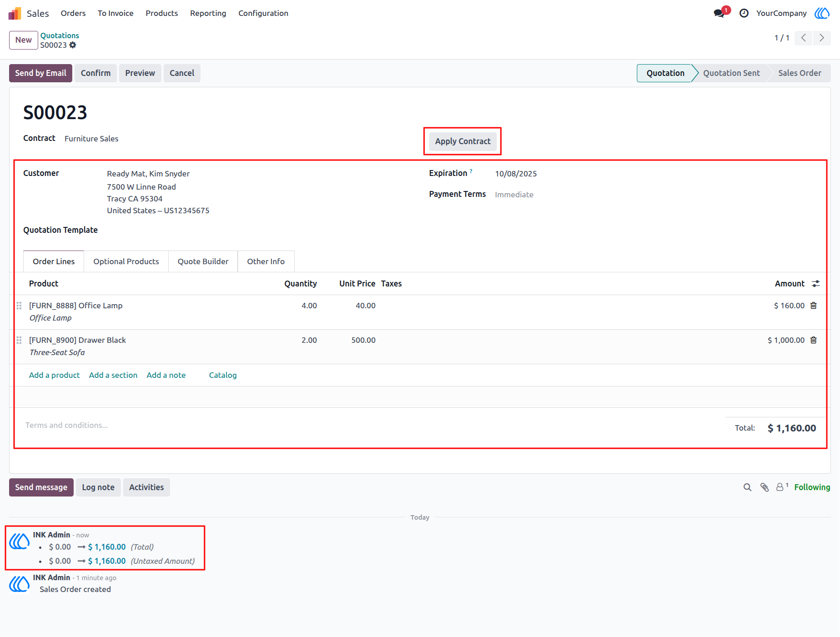Viewport: 840px width, 637px height.
Task: Open the conversations chat icon
Action: [x=720, y=13]
